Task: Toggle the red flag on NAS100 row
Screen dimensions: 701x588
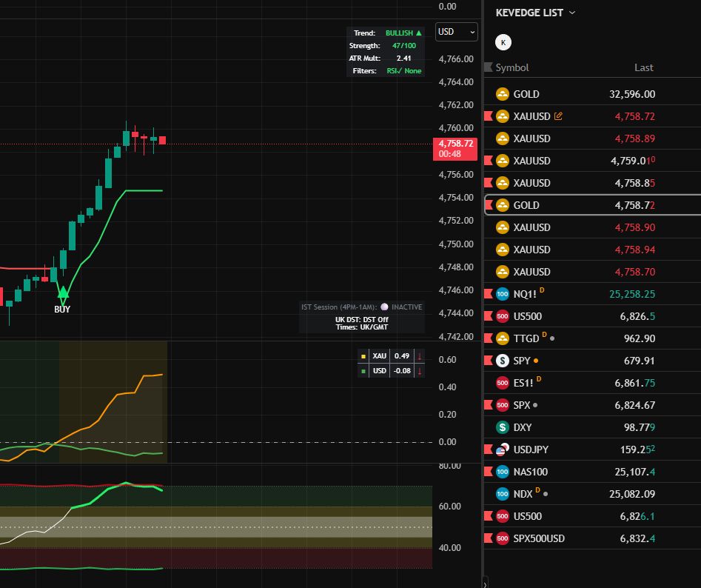Action: pyautogui.click(x=488, y=472)
